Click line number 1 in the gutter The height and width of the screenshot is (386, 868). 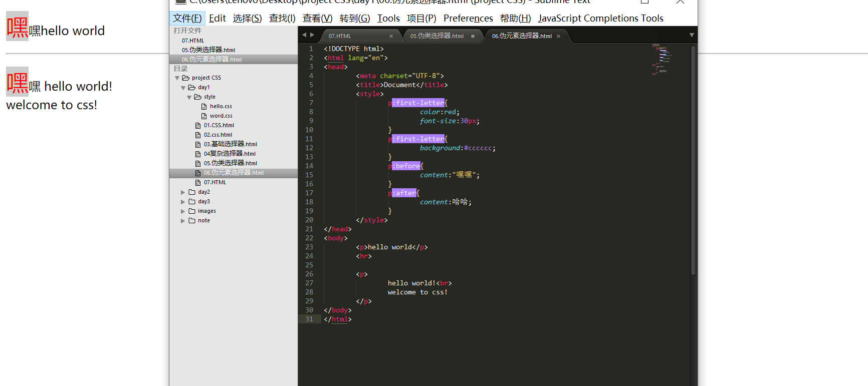(x=311, y=49)
